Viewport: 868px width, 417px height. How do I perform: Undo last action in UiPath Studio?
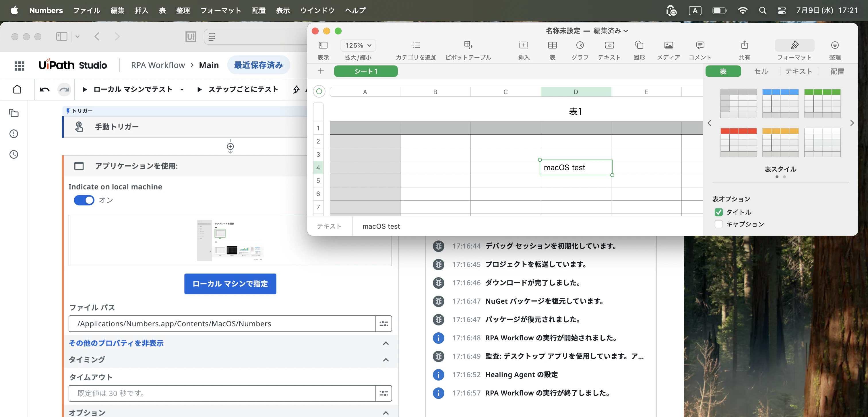point(44,89)
